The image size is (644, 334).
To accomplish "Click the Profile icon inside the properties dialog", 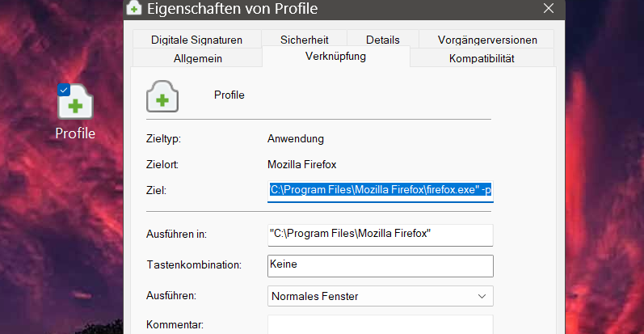I will (162, 95).
